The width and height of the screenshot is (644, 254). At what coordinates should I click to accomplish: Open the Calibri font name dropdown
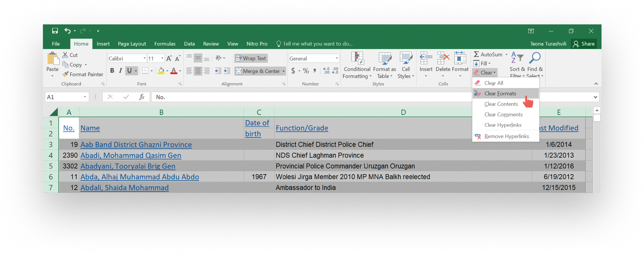tap(145, 58)
